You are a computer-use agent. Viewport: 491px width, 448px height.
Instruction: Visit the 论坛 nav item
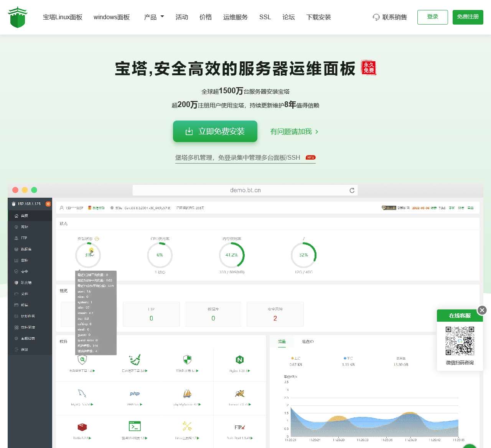tap(288, 17)
